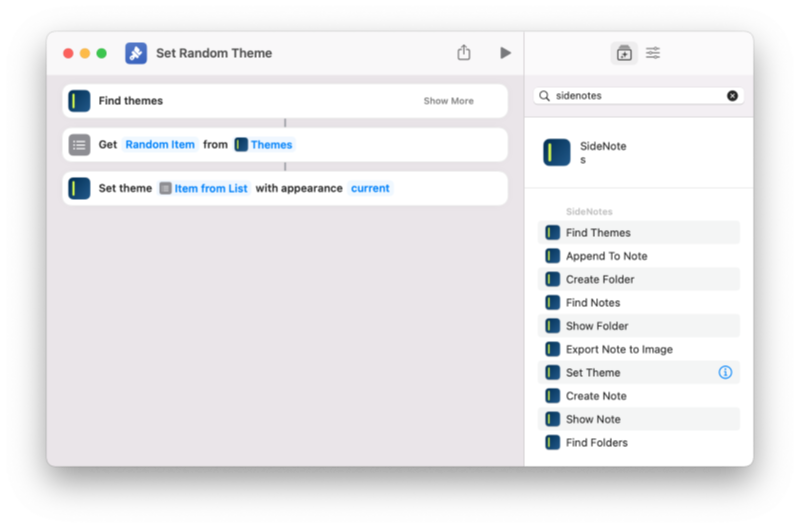Click the sidenotes search field

pyautogui.click(x=638, y=96)
